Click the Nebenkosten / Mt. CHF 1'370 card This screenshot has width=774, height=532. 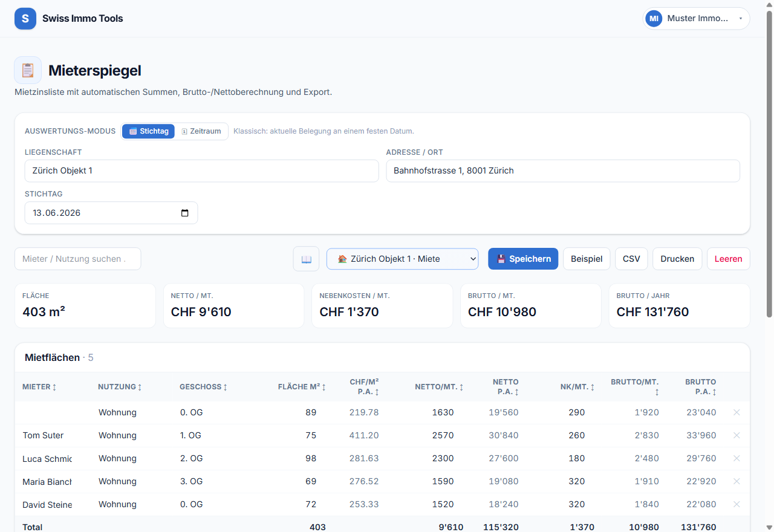coord(382,306)
